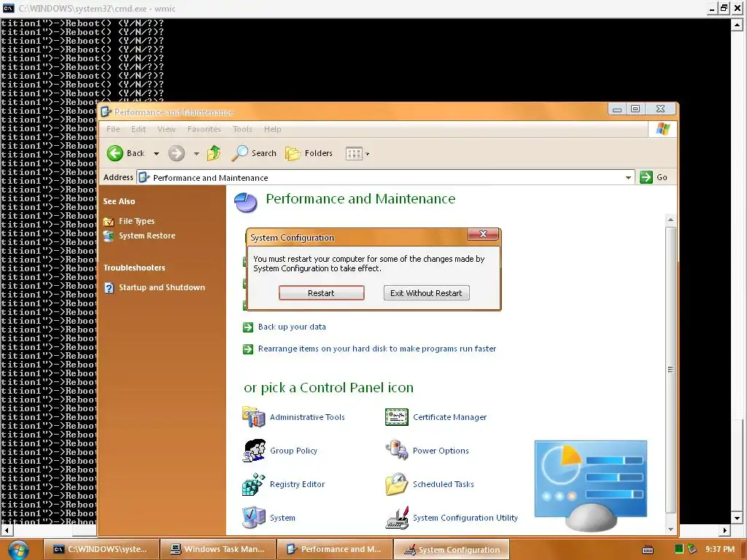Switch to System Configuration taskbar button

tap(452, 549)
